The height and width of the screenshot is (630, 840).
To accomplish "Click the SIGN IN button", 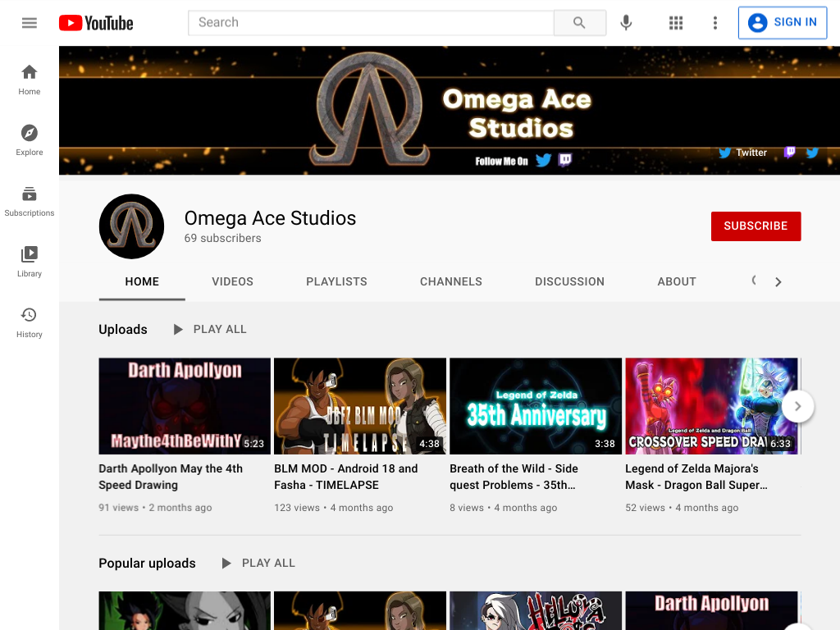I will [x=782, y=22].
